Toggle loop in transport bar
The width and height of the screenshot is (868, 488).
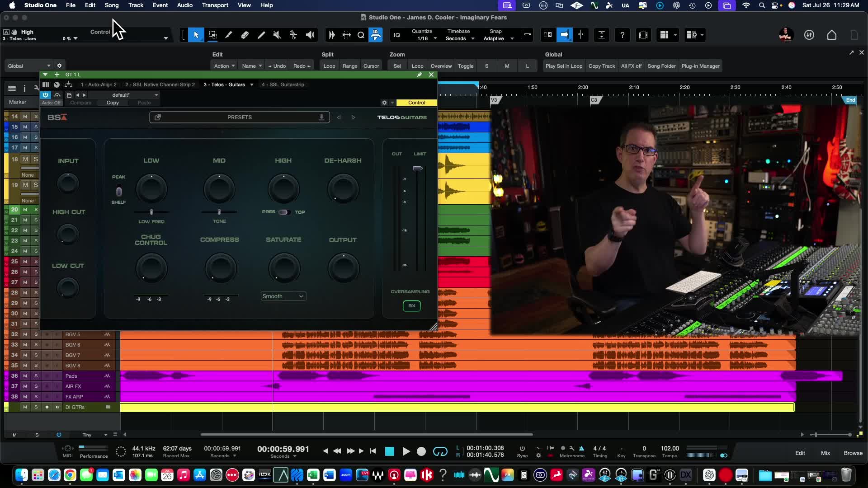[x=440, y=451]
